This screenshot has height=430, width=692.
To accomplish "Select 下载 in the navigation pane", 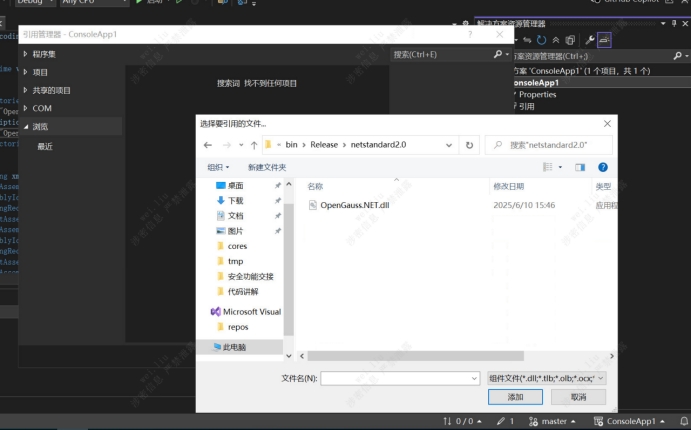I will coord(236,200).
